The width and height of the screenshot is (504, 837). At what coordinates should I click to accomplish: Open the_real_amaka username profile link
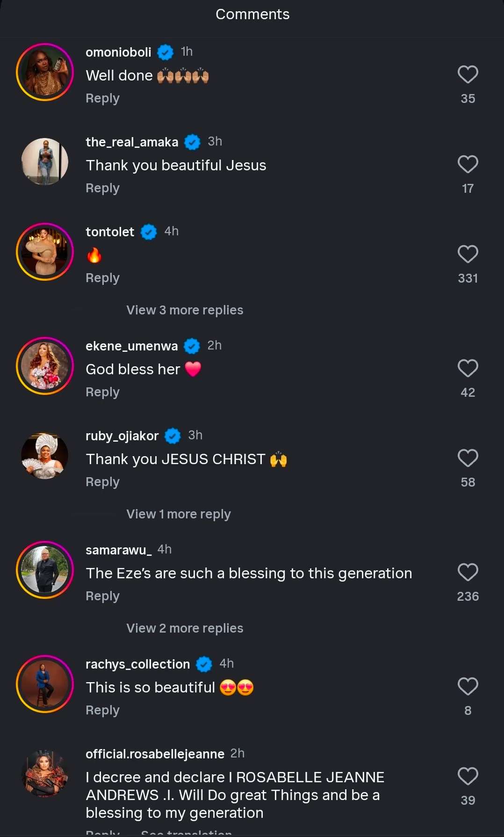pos(132,142)
